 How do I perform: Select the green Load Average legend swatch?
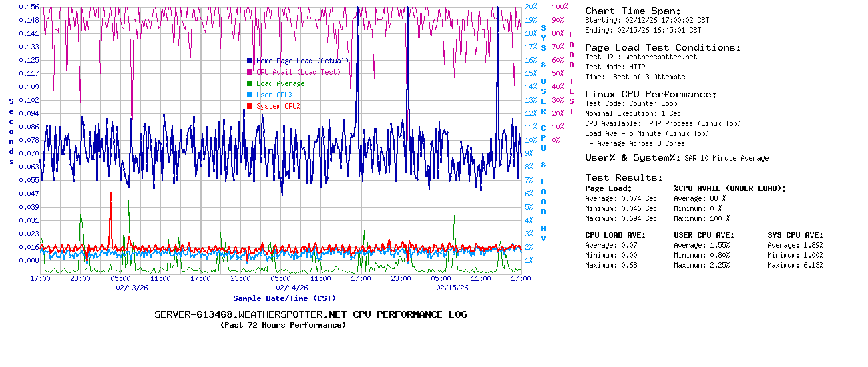coord(250,83)
